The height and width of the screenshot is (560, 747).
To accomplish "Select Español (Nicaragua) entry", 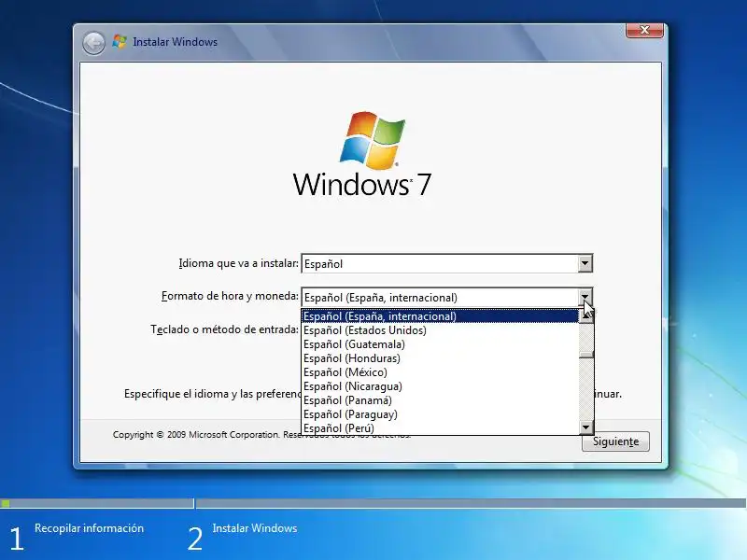I will click(440, 386).
